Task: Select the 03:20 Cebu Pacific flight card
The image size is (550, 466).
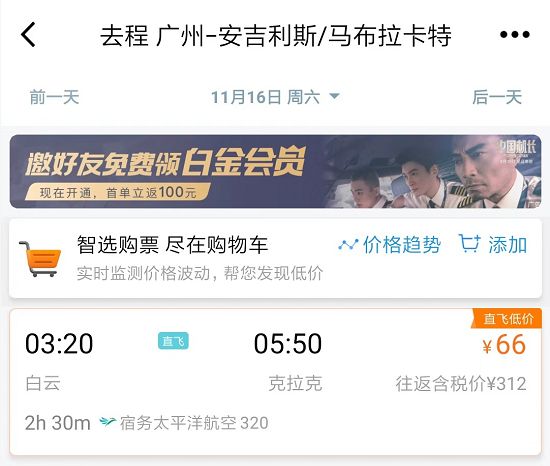Action: click(x=275, y=382)
